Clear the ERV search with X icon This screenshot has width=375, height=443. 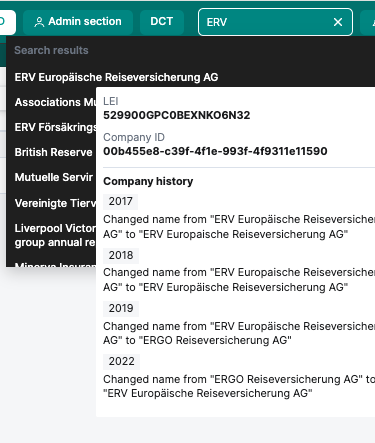[x=338, y=22]
